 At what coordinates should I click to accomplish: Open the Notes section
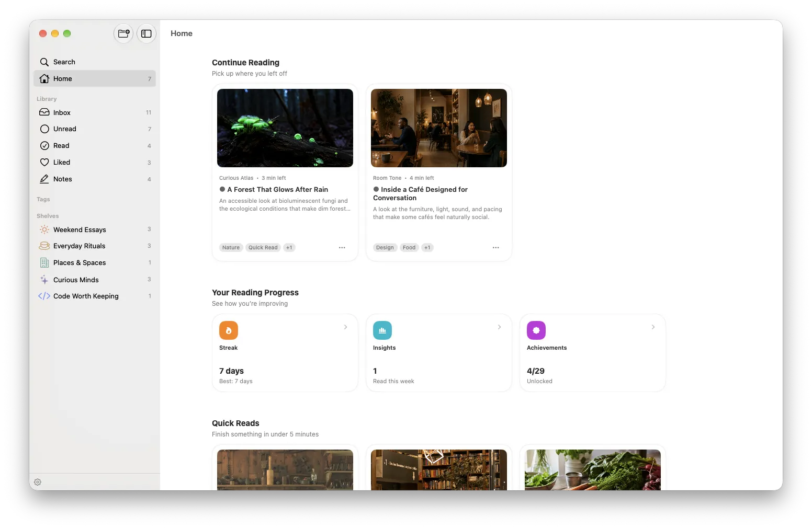95,179
